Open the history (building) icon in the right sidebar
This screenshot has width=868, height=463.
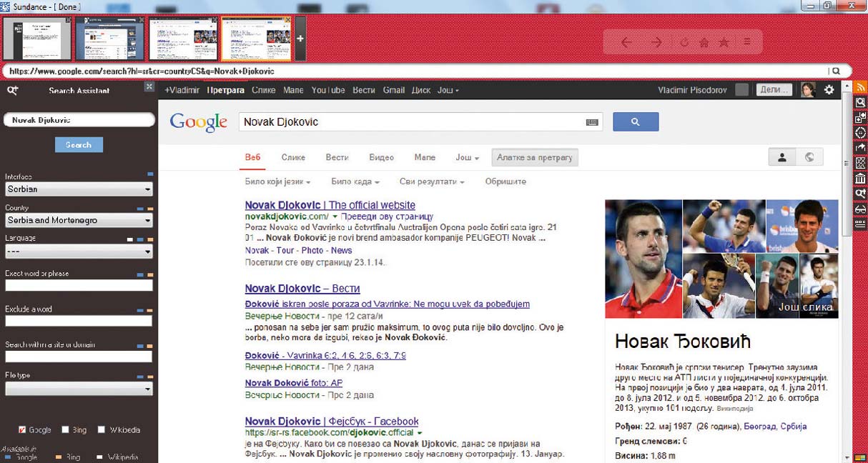(861, 179)
